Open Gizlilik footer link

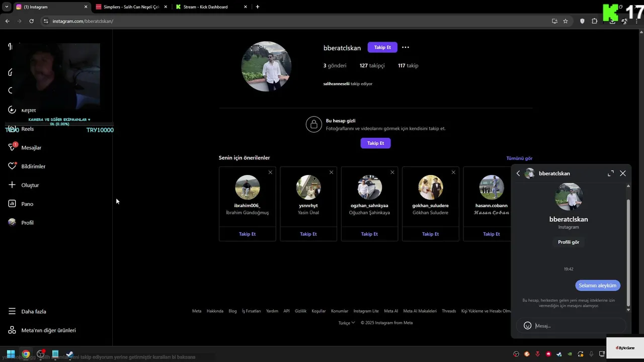[300, 311]
